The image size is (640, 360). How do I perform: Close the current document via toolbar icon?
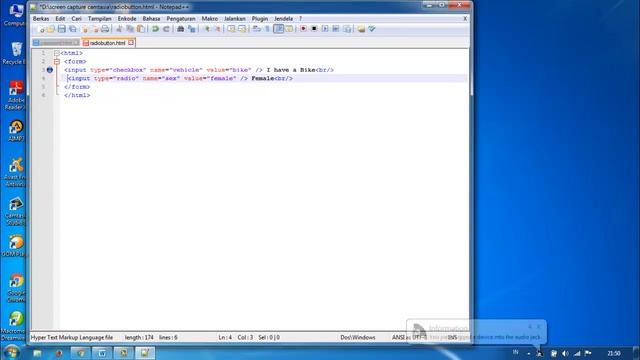point(85,29)
